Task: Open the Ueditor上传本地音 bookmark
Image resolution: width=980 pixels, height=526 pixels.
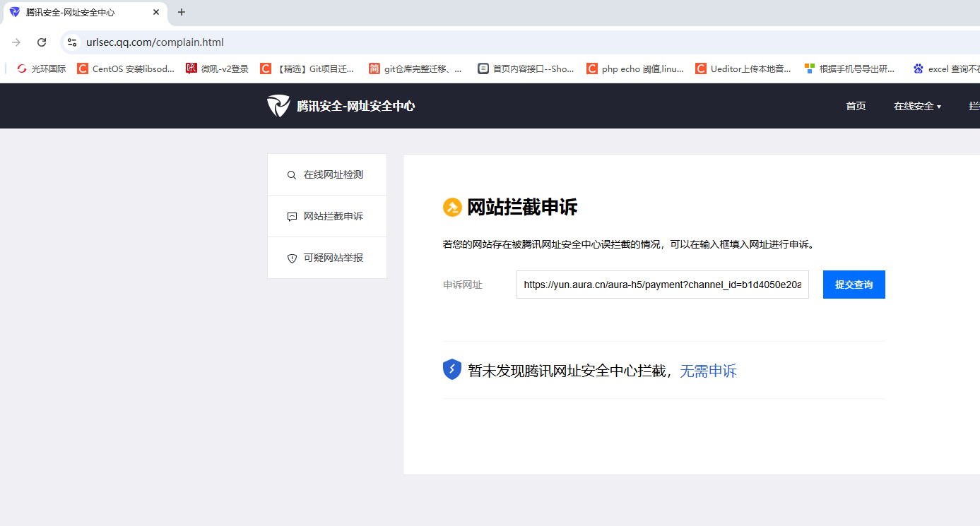Action: 744,68
